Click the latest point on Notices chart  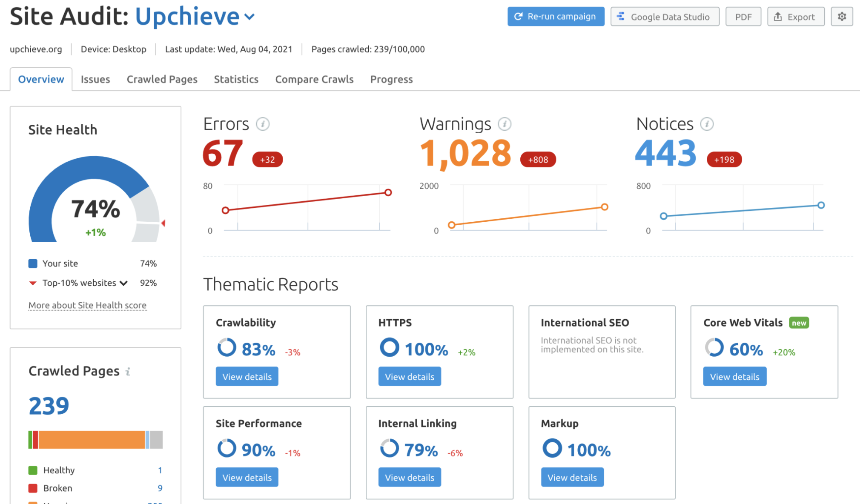pos(821,205)
